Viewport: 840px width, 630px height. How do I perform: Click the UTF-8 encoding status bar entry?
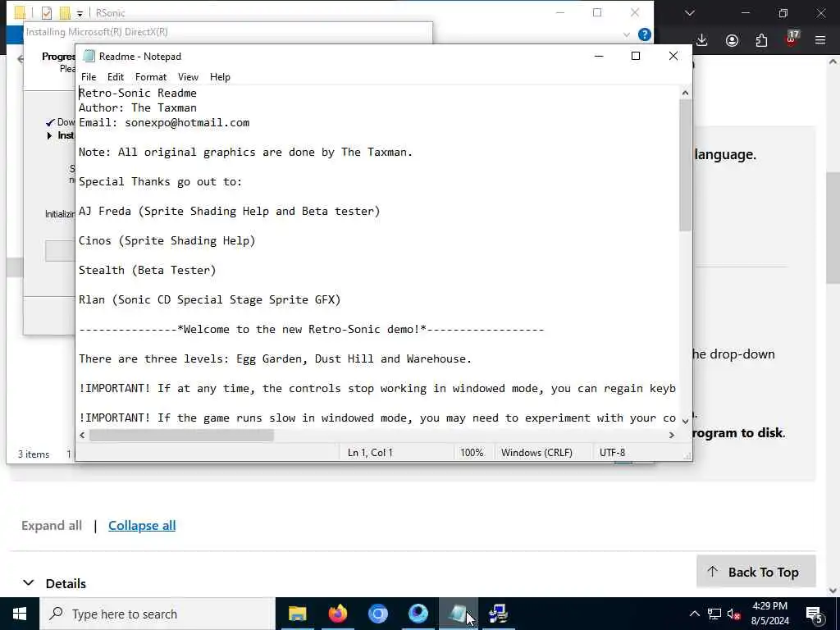(612, 453)
